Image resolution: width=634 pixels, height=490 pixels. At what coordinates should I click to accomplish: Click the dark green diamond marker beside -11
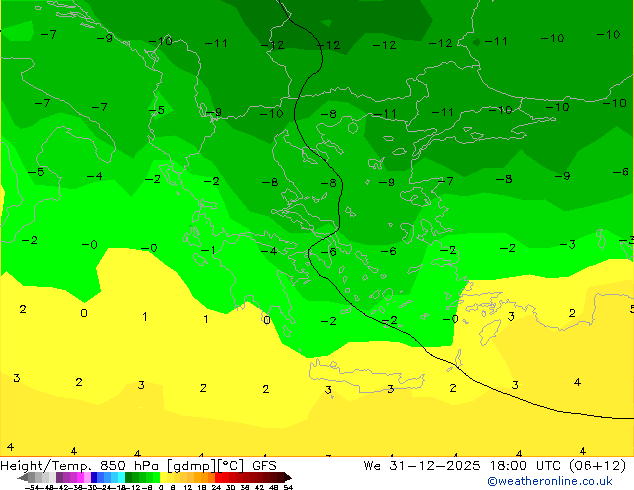click(x=477, y=42)
